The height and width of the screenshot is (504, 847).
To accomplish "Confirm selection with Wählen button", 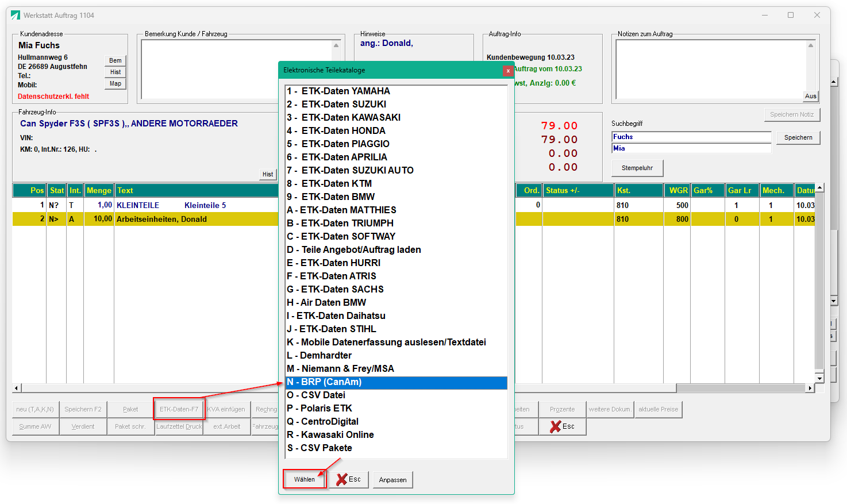I will tap(305, 479).
